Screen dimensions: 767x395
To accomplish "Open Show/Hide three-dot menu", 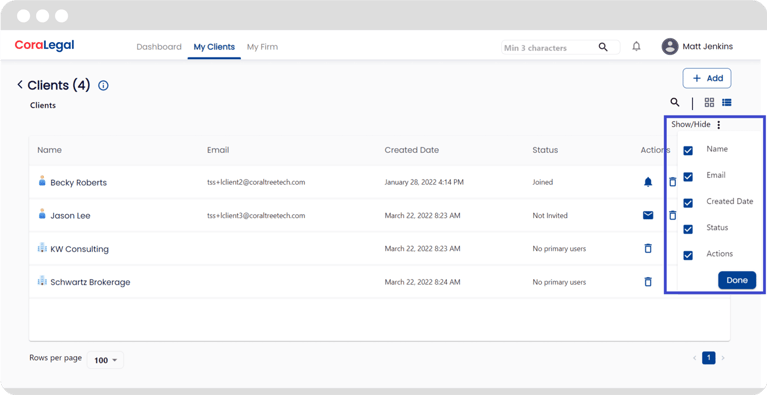I will tap(719, 125).
